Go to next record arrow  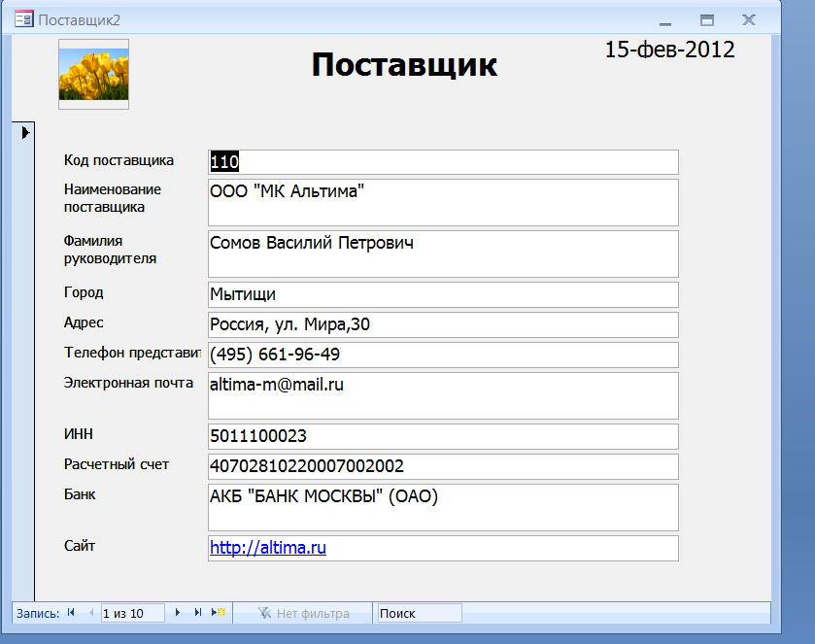pyautogui.click(x=177, y=613)
